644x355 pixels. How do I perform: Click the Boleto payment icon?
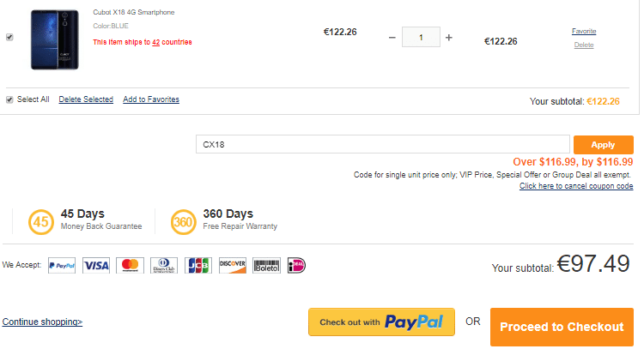267,266
